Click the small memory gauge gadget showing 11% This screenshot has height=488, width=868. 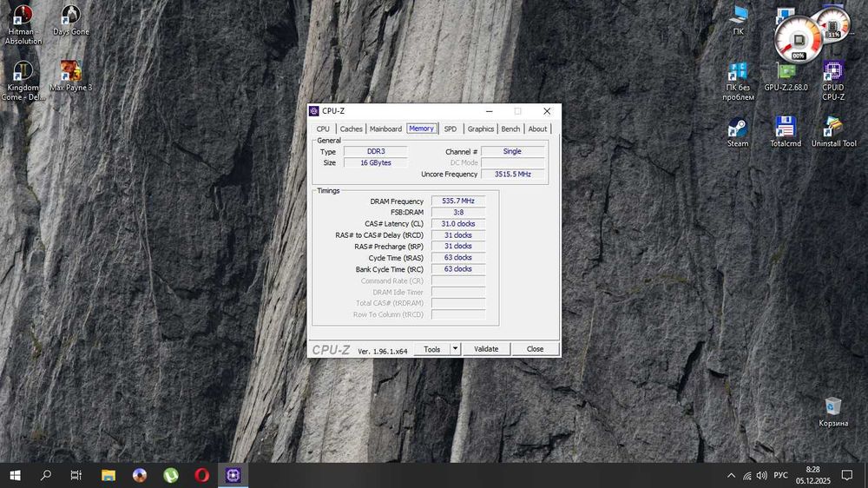(x=833, y=25)
